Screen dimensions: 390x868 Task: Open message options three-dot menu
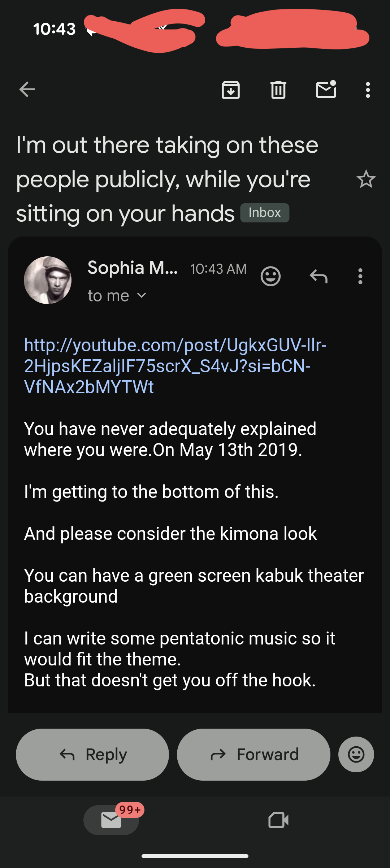tap(360, 277)
